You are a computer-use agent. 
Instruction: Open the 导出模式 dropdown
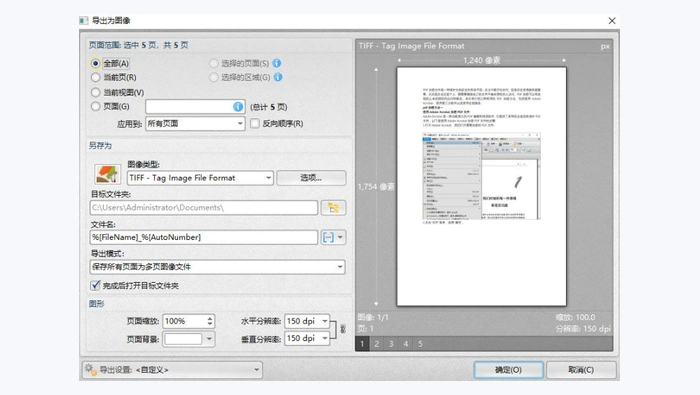pos(217,267)
